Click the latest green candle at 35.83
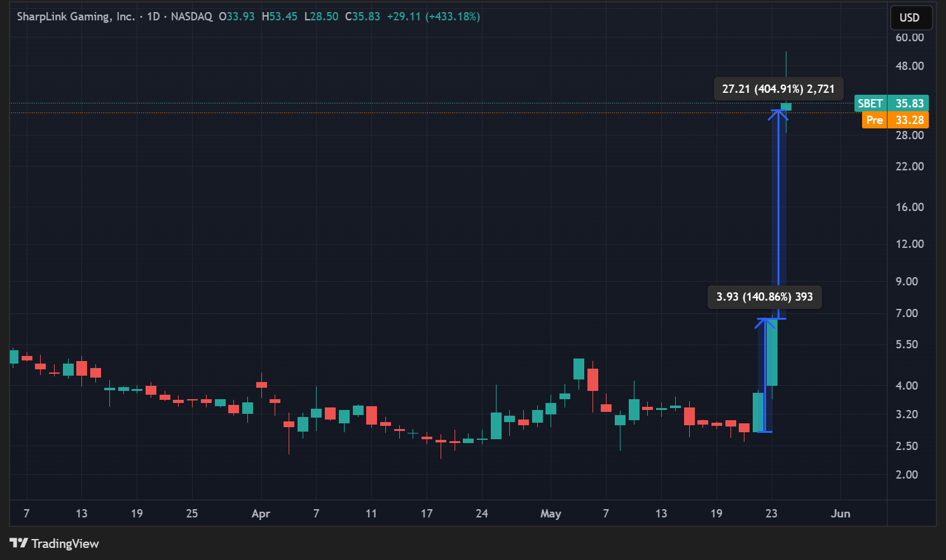The width and height of the screenshot is (946, 560). pos(786,106)
